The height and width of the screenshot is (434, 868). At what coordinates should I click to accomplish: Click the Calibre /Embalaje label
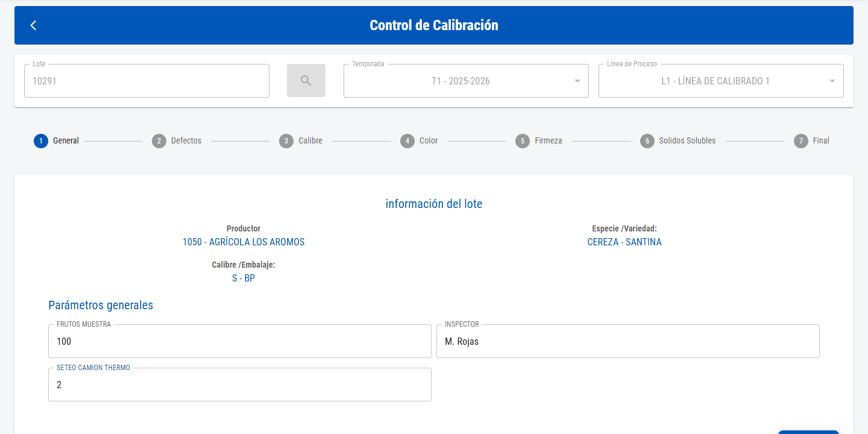click(244, 265)
